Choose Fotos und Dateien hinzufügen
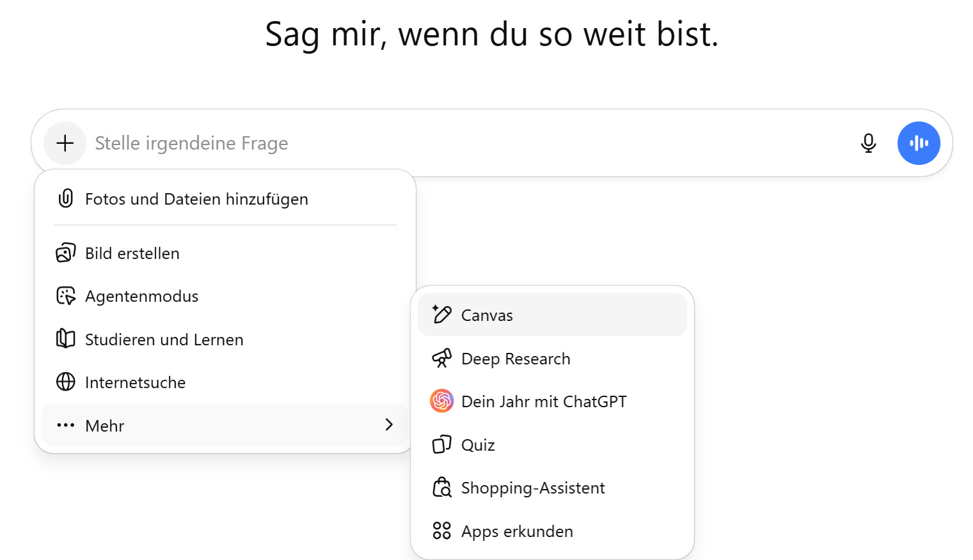 tap(225, 199)
